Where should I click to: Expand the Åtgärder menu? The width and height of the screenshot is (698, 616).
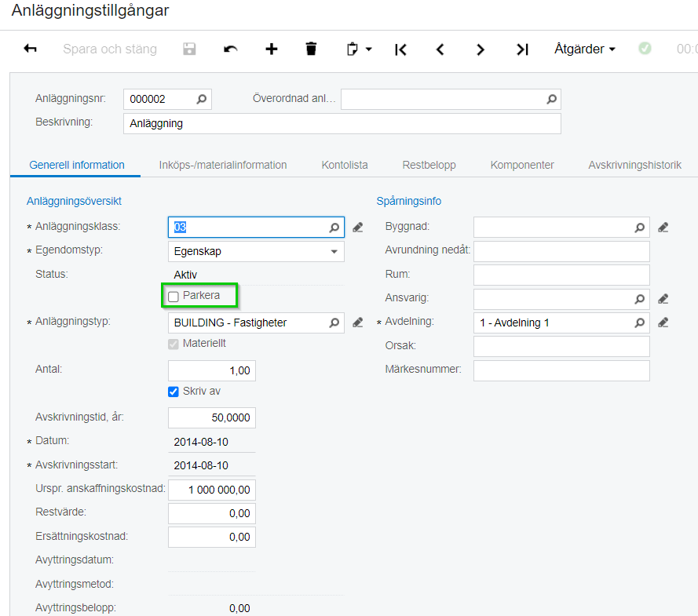point(584,49)
